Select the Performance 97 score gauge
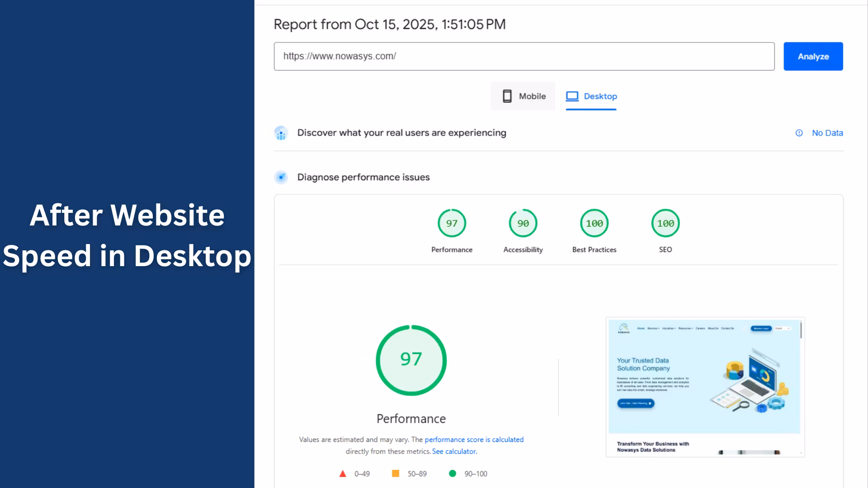This screenshot has height=488, width=868. pos(452,223)
